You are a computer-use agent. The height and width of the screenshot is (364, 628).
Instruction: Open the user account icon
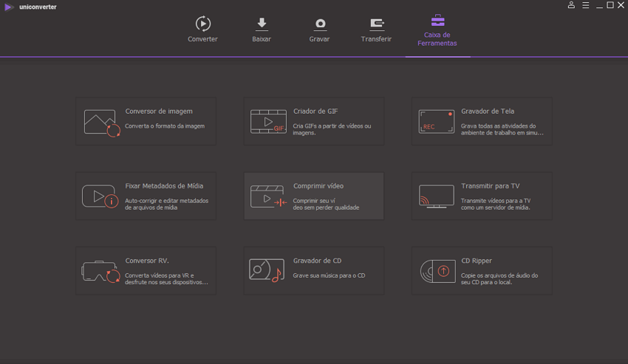571,5
